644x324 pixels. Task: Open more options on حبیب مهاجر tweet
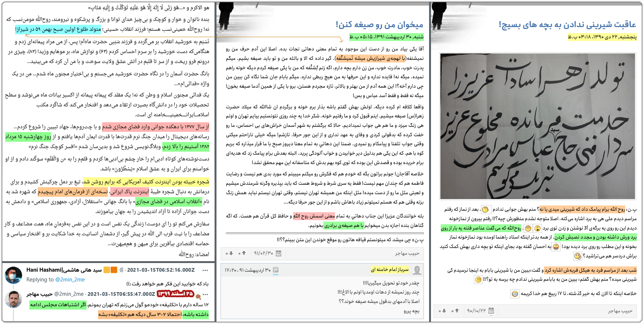coord(205,294)
